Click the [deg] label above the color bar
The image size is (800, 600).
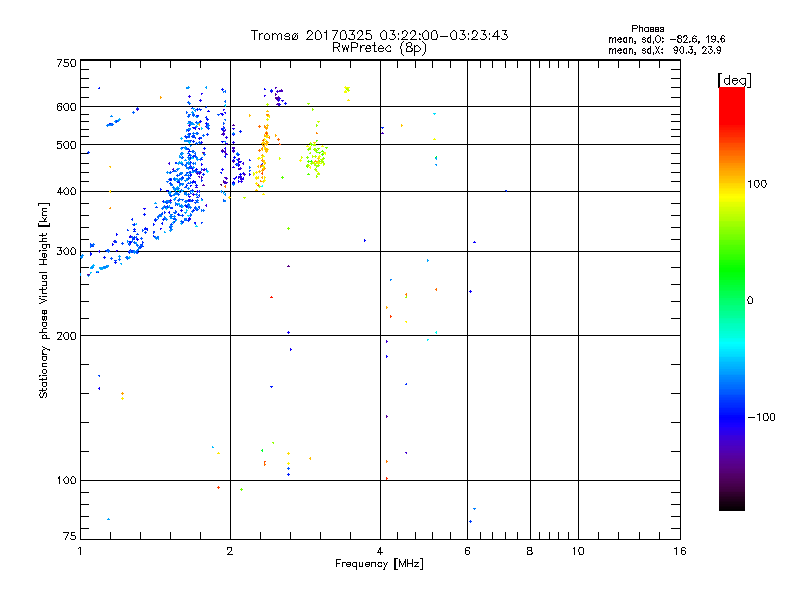click(734, 80)
